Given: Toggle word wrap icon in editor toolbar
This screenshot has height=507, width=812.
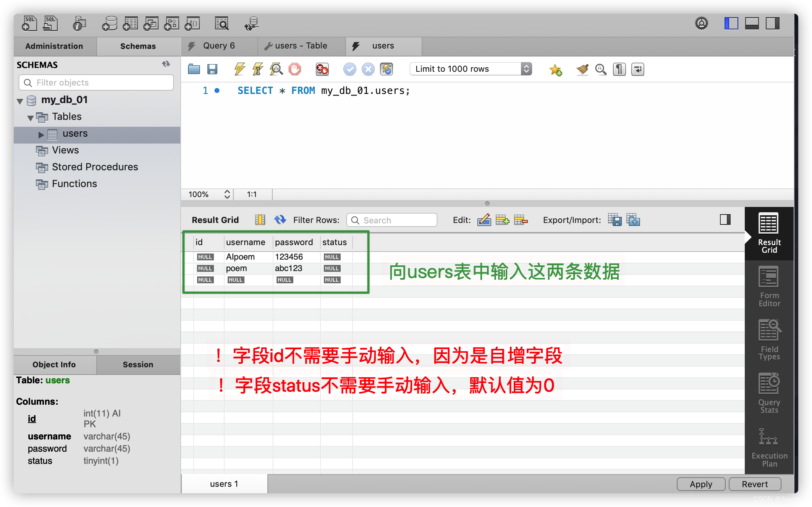Looking at the screenshot, I should click(x=637, y=69).
